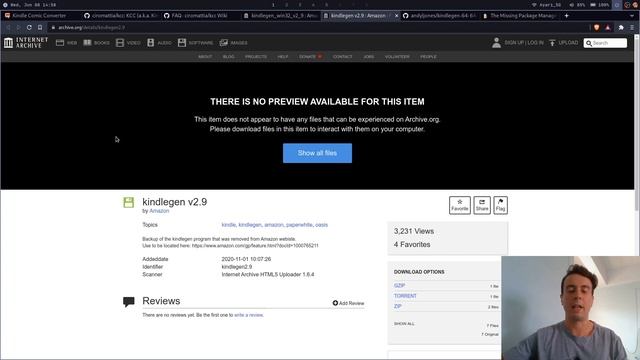Click the Favorite star button
The width and height of the screenshot is (640, 360).
coord(460,205)
